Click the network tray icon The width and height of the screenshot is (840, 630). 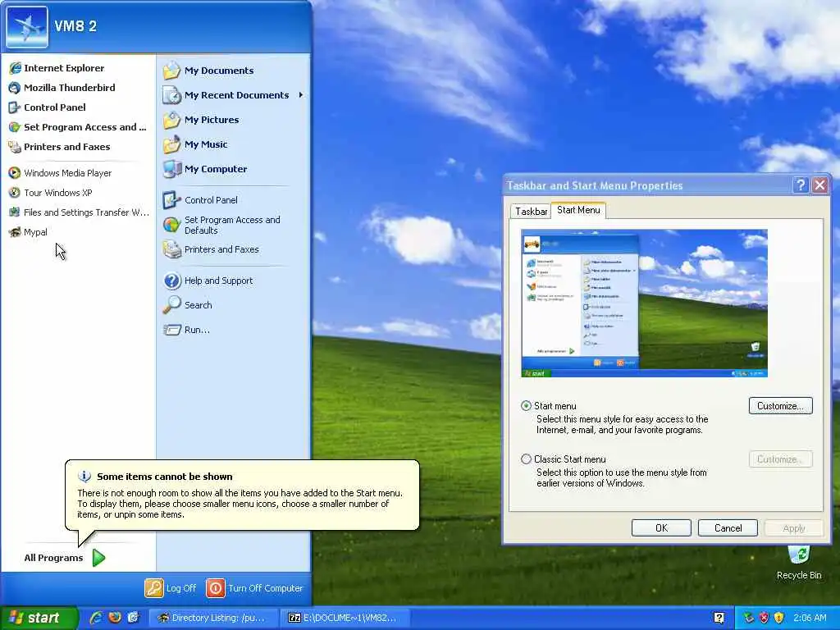pyautogui.click(x=749, y=618)
